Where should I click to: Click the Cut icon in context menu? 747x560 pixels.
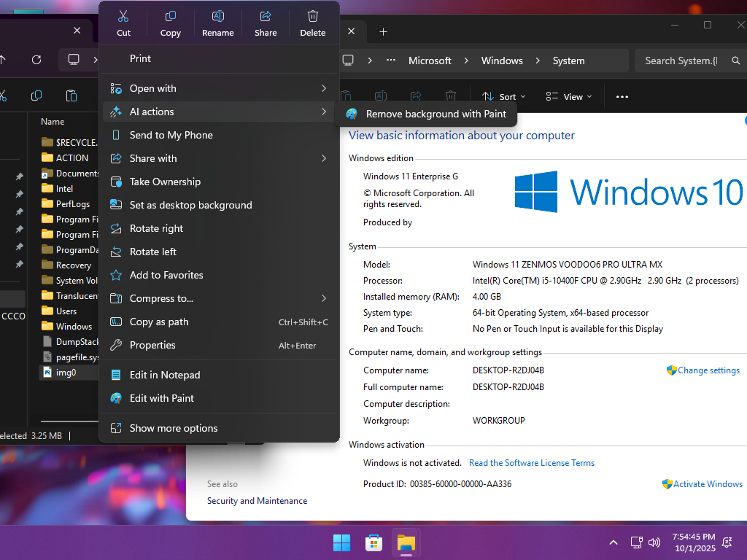coord(123,17)
